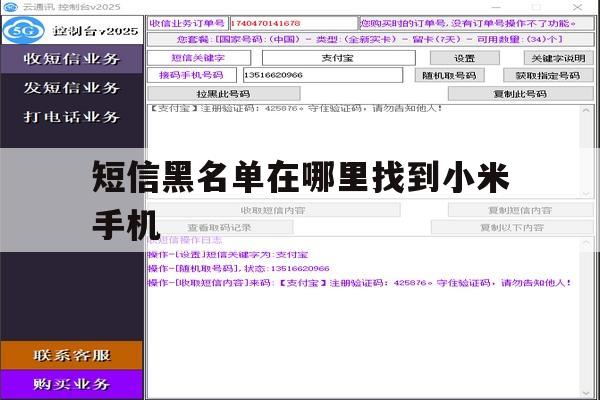Click log line 操作-[随机取号码] 状态
Screen dimensions: 600x400
[x=238, y=269]
